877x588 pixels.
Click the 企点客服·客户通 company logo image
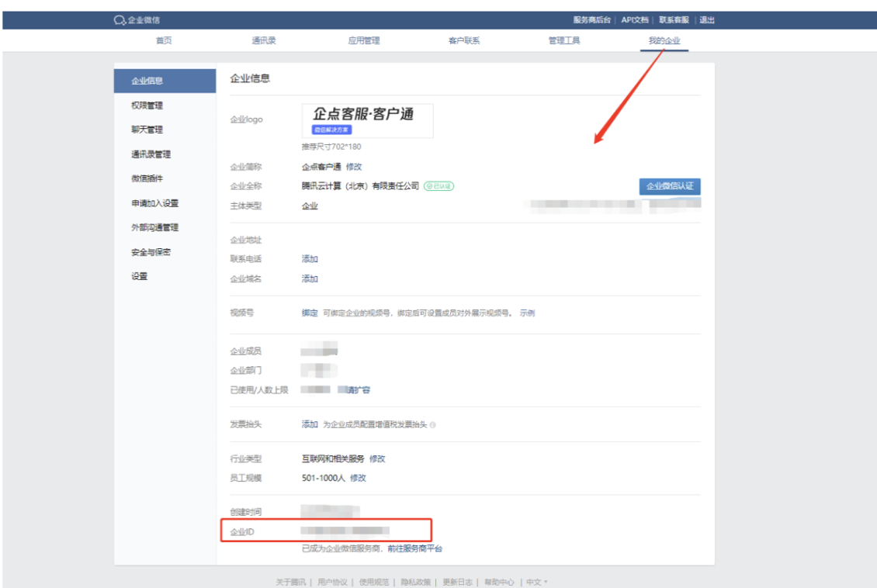click(367, 121)
